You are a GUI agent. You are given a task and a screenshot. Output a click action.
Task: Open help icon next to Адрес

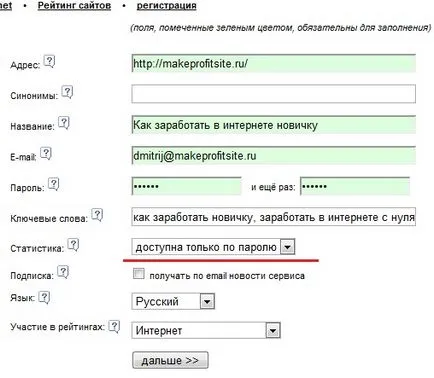tap(50, 61)
